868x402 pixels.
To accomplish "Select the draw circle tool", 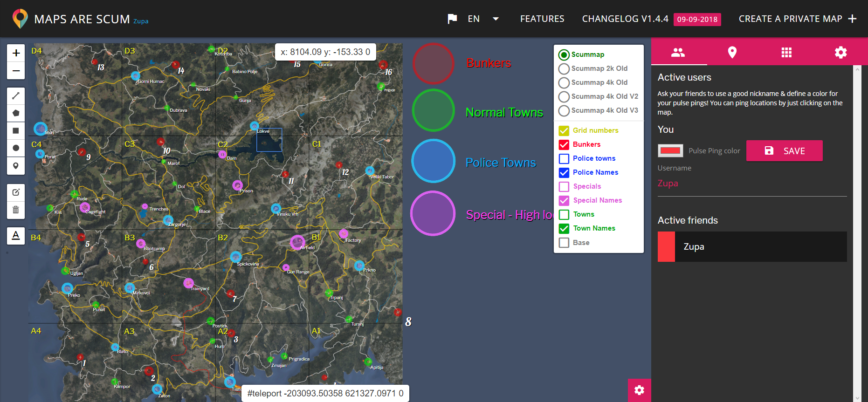I will pyautogui.click(x=16, y=148).
